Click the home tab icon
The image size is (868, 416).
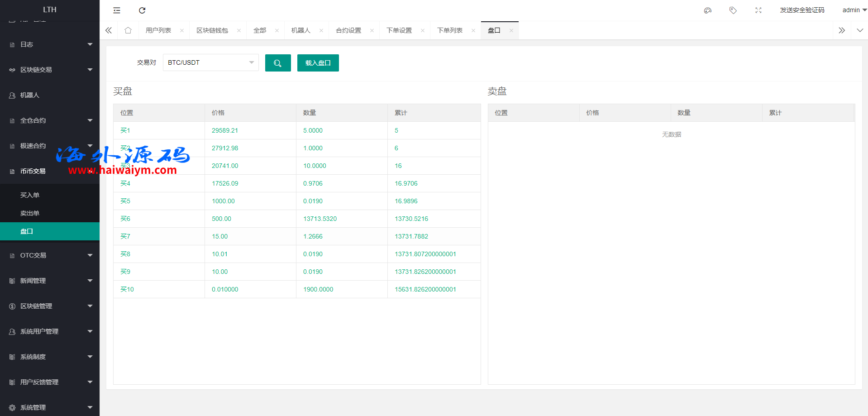coord(128,30)
